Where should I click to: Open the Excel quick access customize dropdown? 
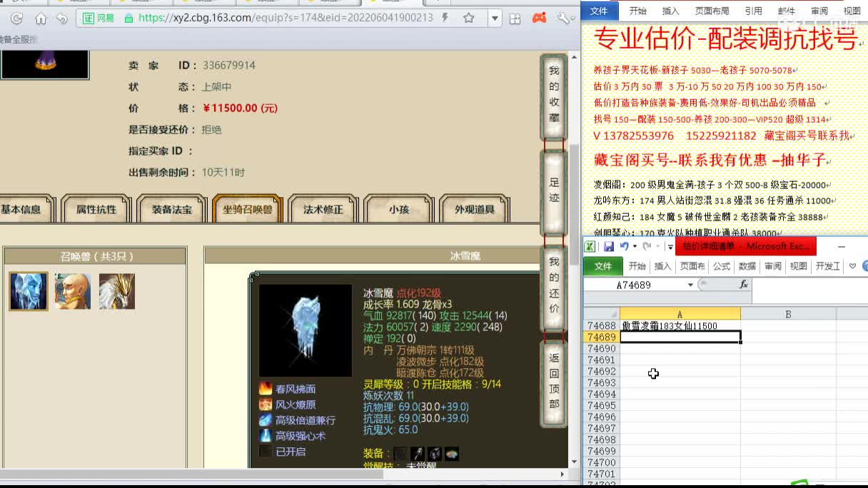point(670,247)
